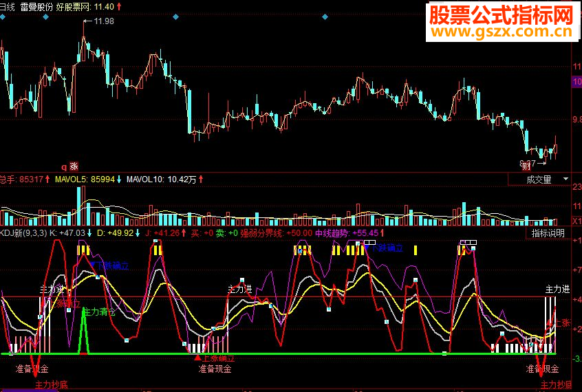Viewport: 582px width, 392px height.
Task: Click the purple 10 price axis tag
Action: 576,82
